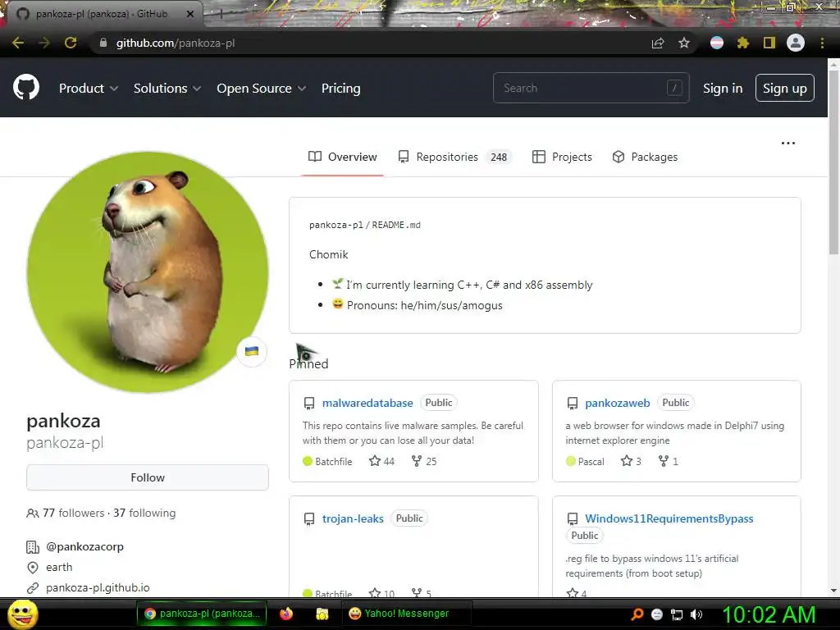
Task: Open the pankozaweb repository
Action: pos(617,403)
